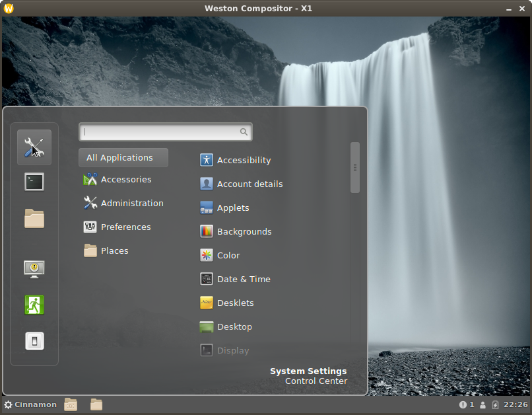Launch Accessibility settings by its label
This screenshot has width=532, height=415.
point(244,161)
